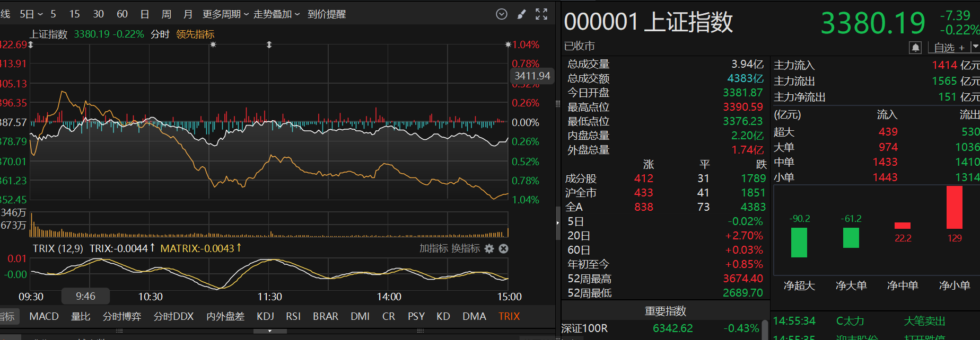This screenshot has width=980, height=340.
Task: Click the 9:46 time marker on axis
Action: point(85,297)
